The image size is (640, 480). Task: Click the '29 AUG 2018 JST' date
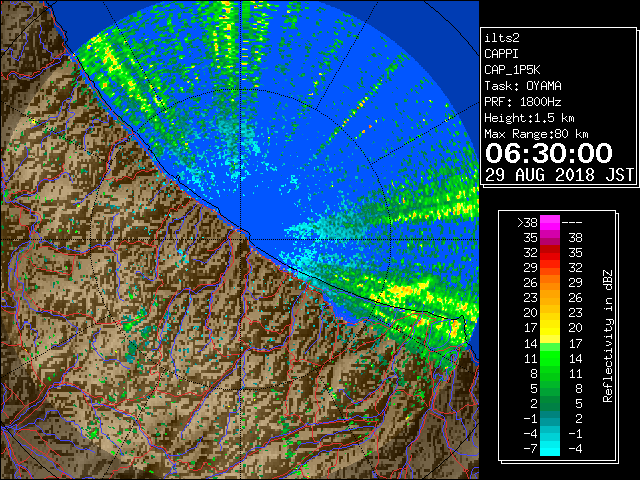[x=560, y=175]
